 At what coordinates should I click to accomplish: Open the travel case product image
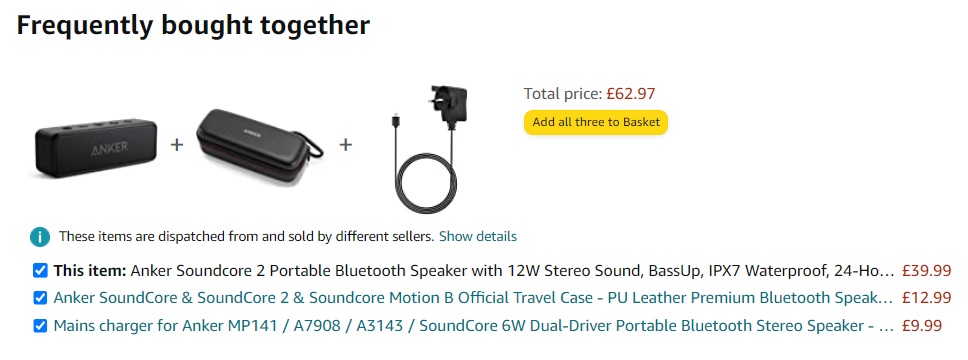tap(259, 142)
